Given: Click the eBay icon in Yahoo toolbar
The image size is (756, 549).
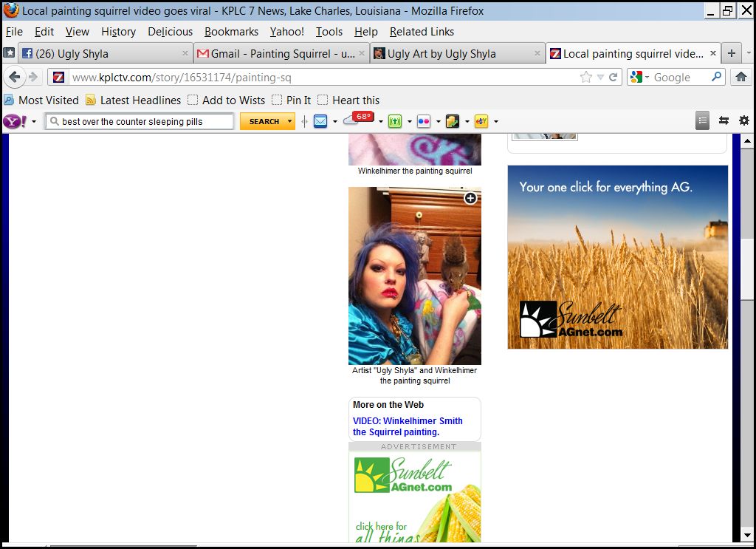Looking at the screenshot, I should 481,121.
